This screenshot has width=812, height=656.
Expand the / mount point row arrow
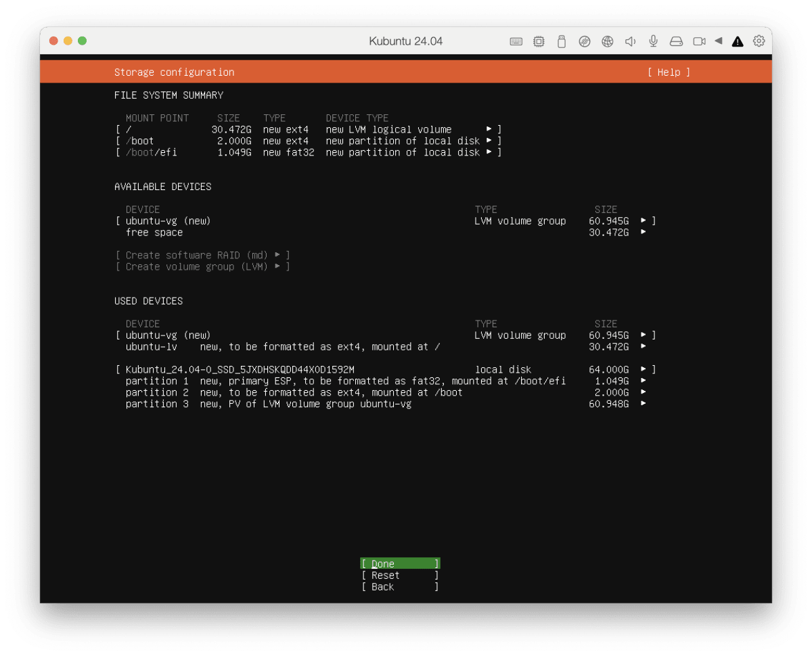(x=489, y=129)
